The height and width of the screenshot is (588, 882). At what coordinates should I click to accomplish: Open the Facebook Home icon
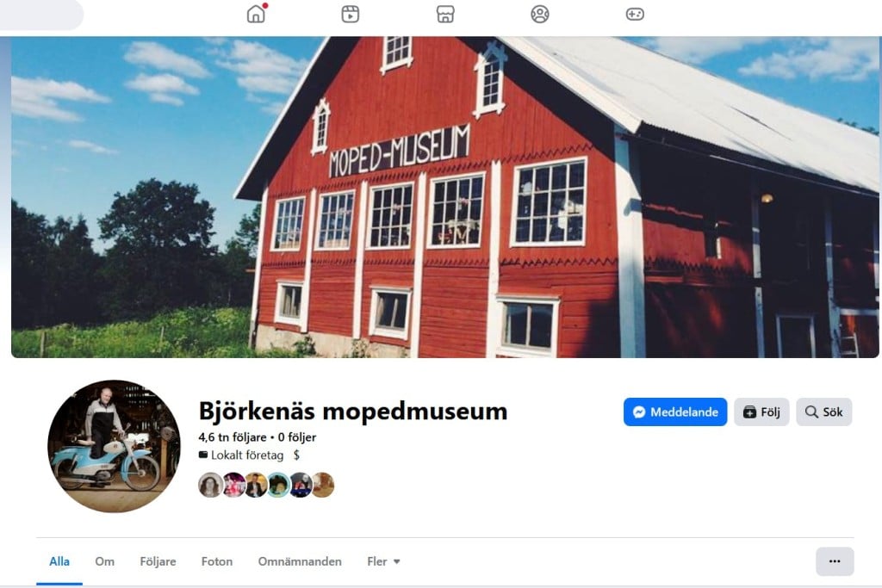[257, 14]
